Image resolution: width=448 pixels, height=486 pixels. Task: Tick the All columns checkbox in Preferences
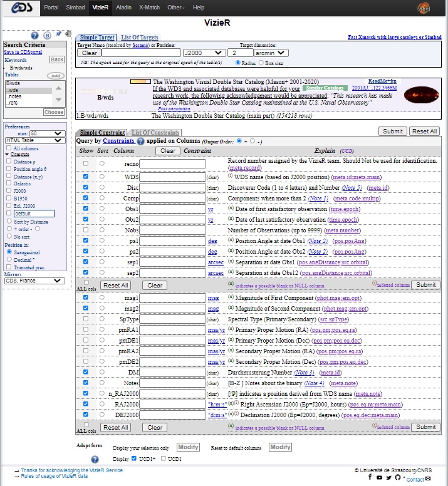[x=9, y=148]
